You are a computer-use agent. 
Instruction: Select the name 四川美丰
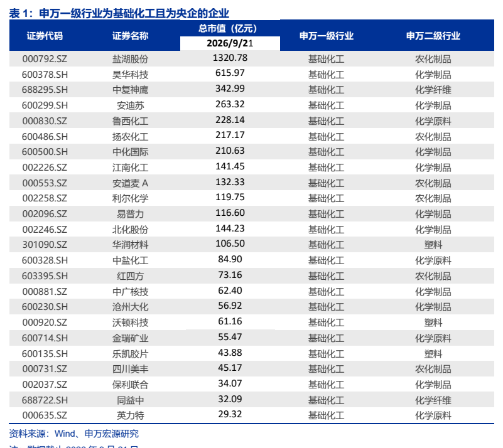[x=130, y=369]
